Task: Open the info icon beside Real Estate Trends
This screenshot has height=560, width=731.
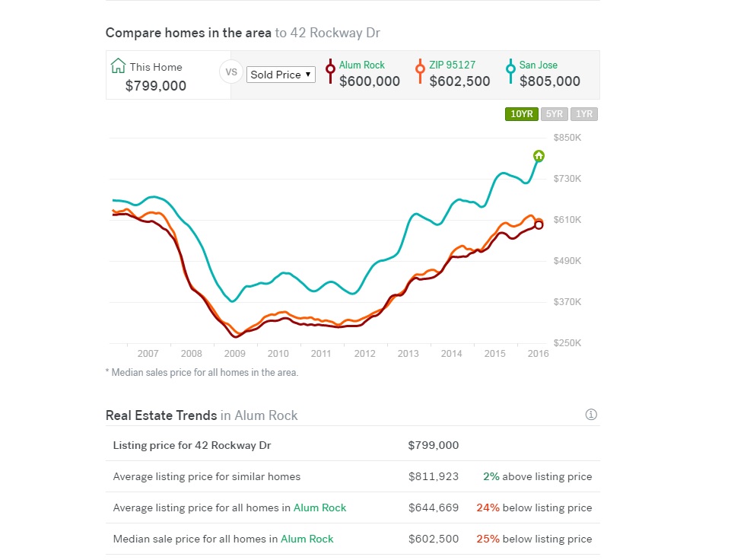Action: (591, 414)
